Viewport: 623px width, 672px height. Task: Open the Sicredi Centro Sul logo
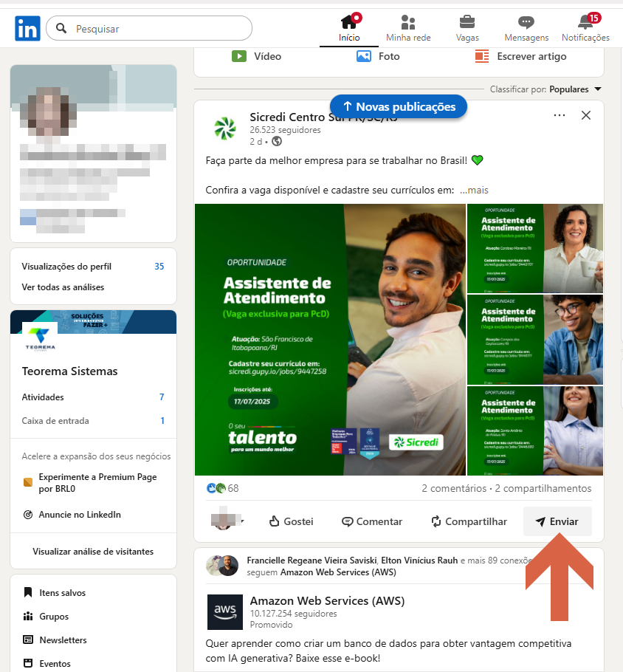tap(225, 128)
